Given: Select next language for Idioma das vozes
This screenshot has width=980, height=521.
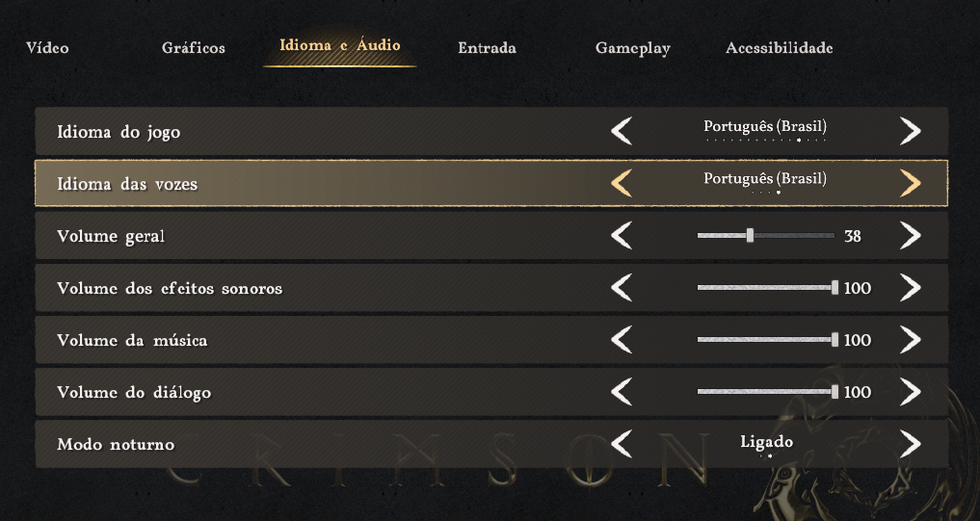Looking at the screenshot, I should coord(911,183).
